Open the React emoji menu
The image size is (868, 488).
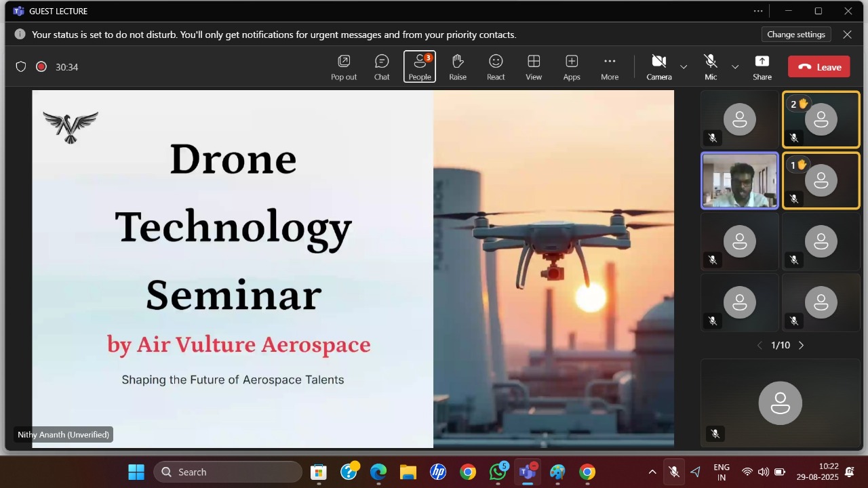point(496,67)
